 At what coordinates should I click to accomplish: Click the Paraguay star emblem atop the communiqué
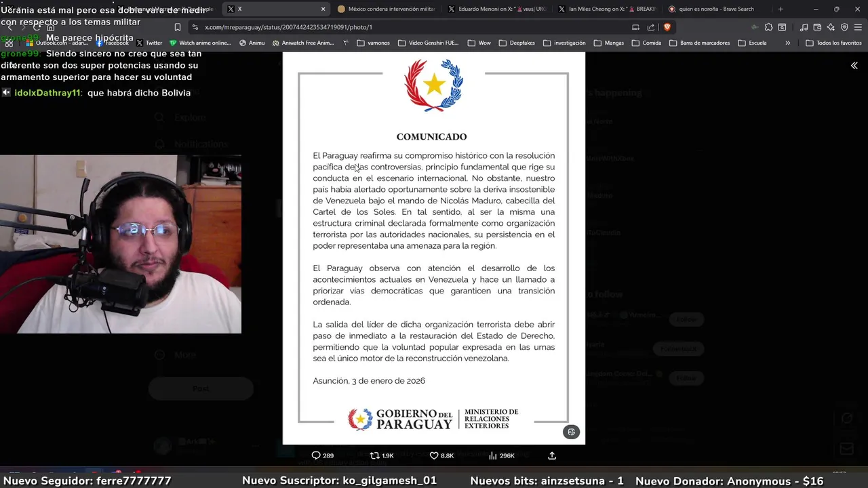pos(434,85)
